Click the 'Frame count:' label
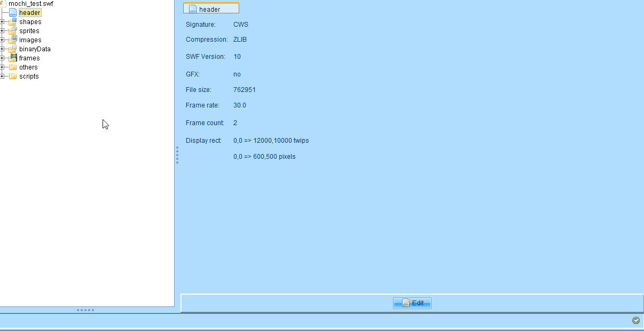The image size is (644, 331). (x=205, y=123)
